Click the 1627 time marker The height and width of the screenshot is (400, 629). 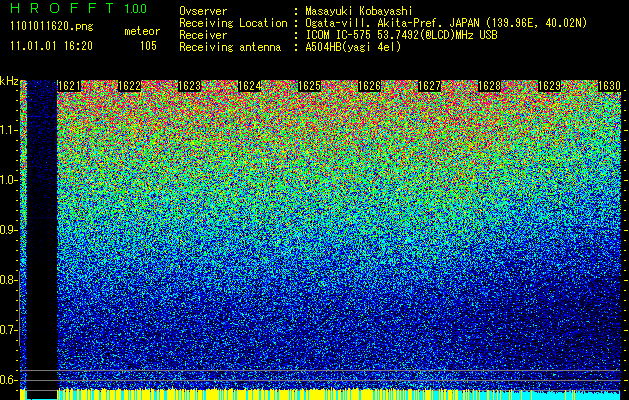(429, 86)
